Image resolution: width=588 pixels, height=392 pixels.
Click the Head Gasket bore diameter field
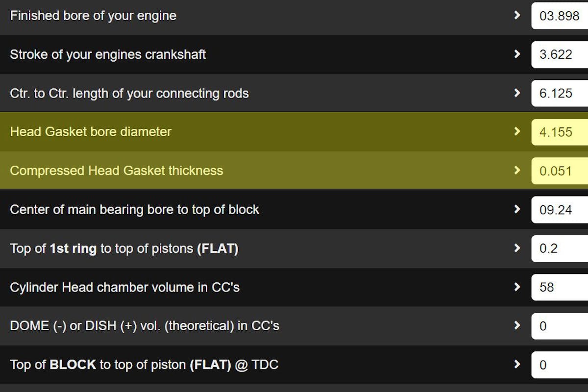tap(560, 132)
